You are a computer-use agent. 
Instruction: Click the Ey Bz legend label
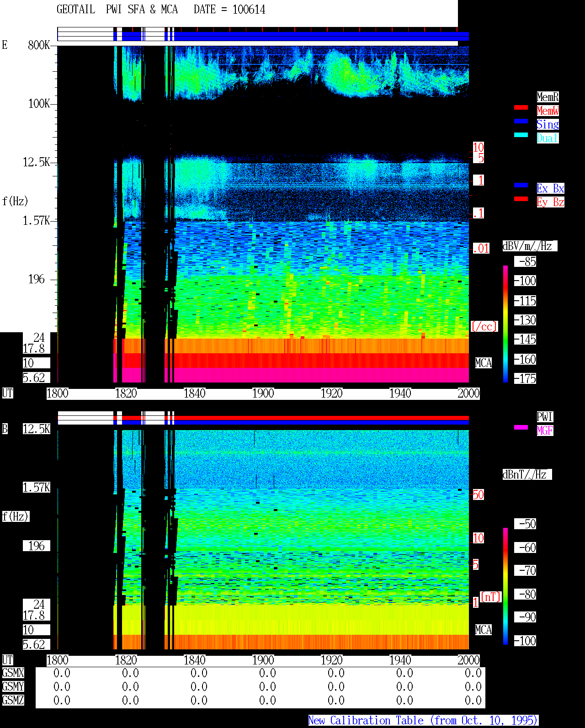(x=550, y=202)
